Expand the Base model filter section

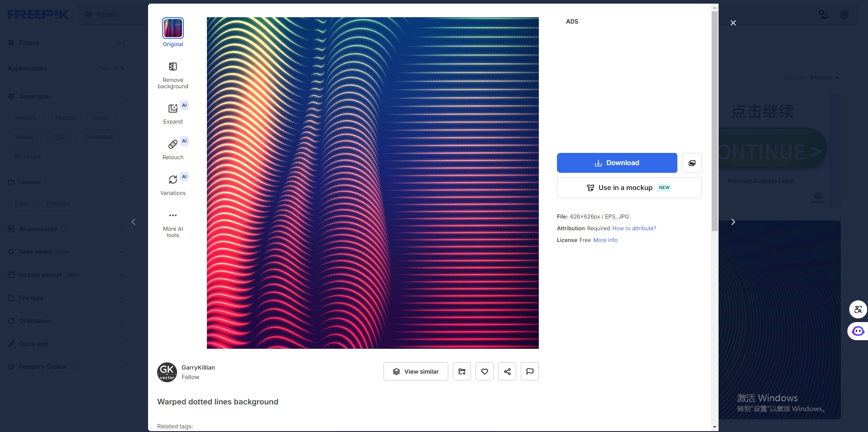point(121,252)
